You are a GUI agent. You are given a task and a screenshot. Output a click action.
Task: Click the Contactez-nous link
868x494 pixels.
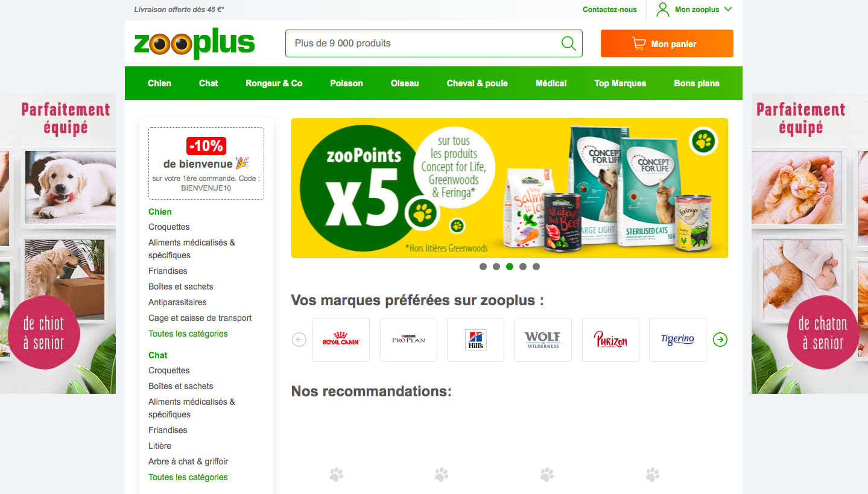pyautogui.click(x=610, y=10)
